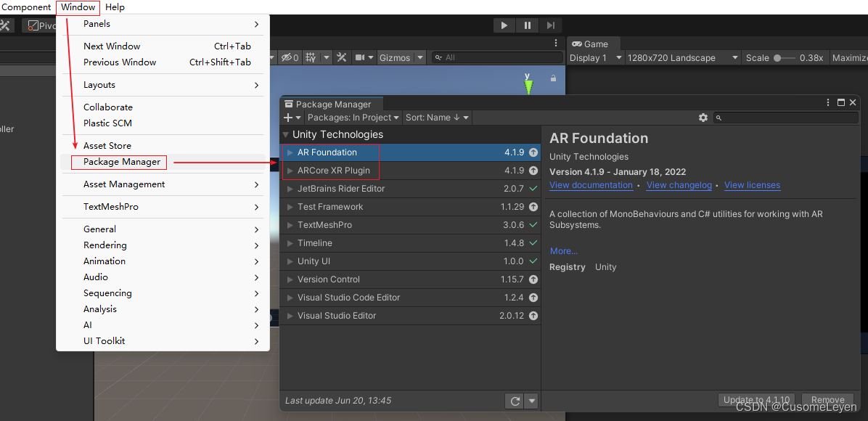Open component tools panel icon in Scene toolbar
Viewport: 868px width, 421px height.
(342, 57)
